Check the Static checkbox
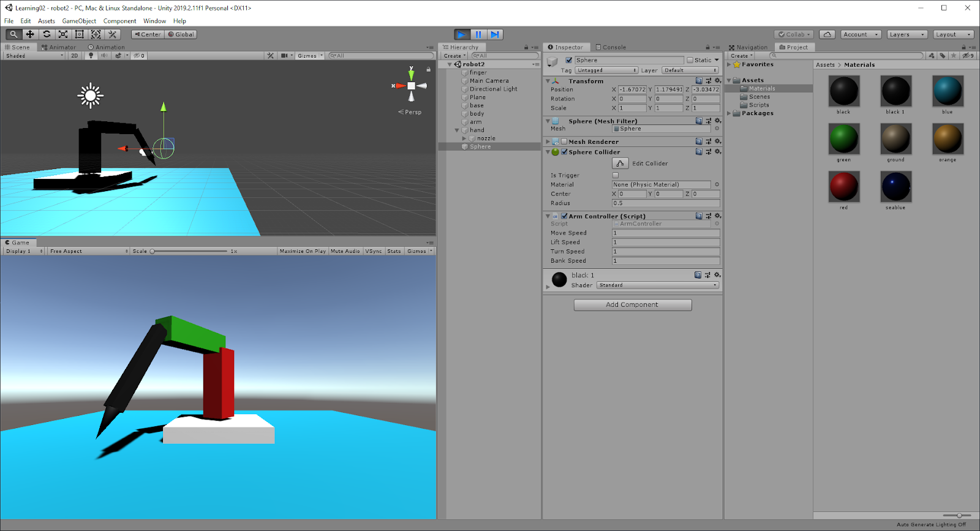This screenshot has width=980, height=531. point(690,60)
